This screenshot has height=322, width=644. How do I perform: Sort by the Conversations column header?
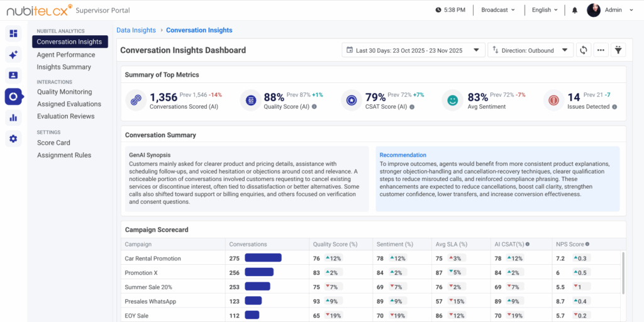[248, 244]
